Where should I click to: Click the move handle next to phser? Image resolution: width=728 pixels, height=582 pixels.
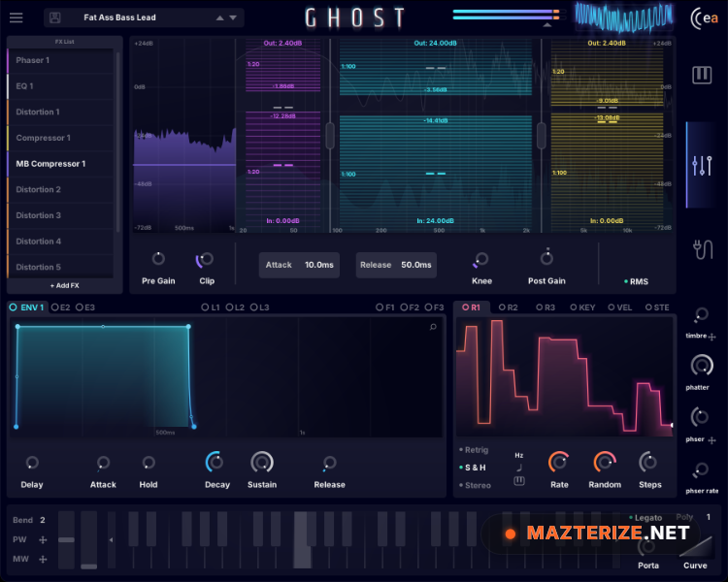(712, 440)
